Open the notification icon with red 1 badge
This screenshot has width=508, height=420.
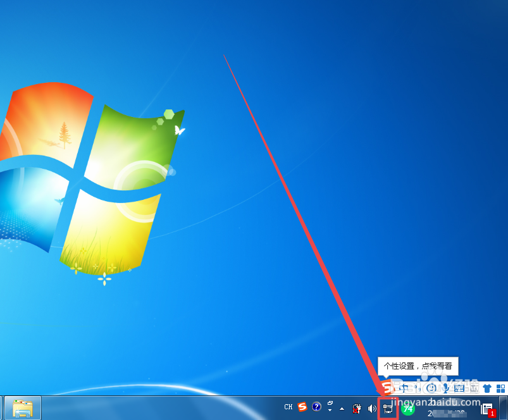488,410
